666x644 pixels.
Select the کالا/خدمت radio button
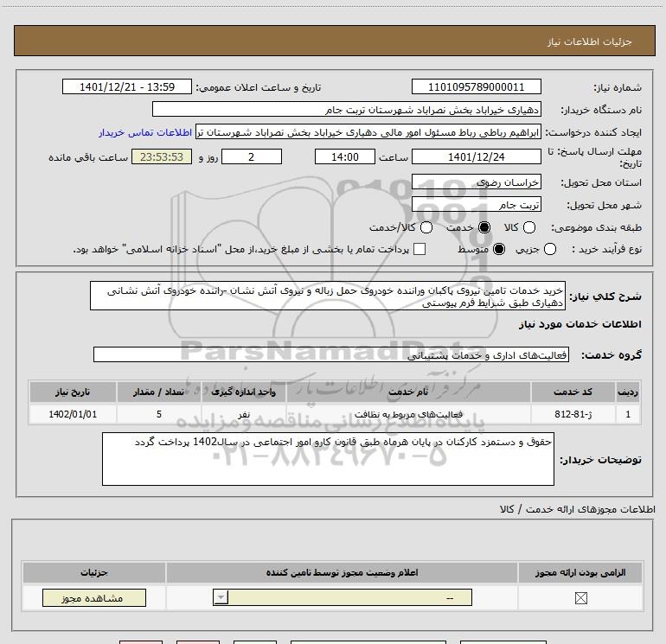(x=426, y=227)
